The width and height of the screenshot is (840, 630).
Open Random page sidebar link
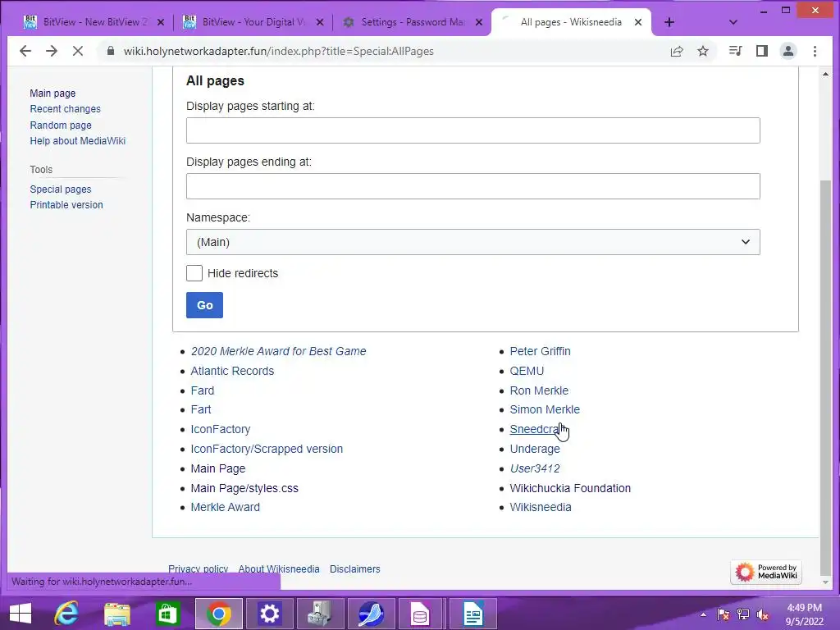click(61, 125)
